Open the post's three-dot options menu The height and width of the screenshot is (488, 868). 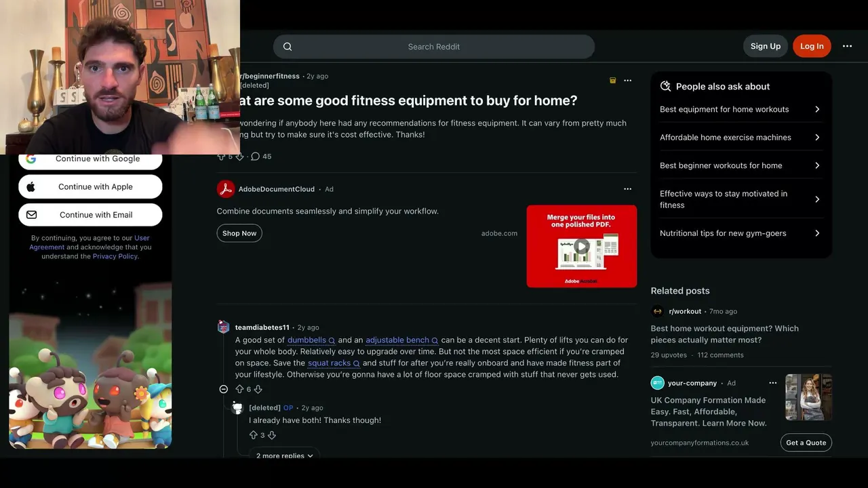pyautogui.click(x=627, y=80)
